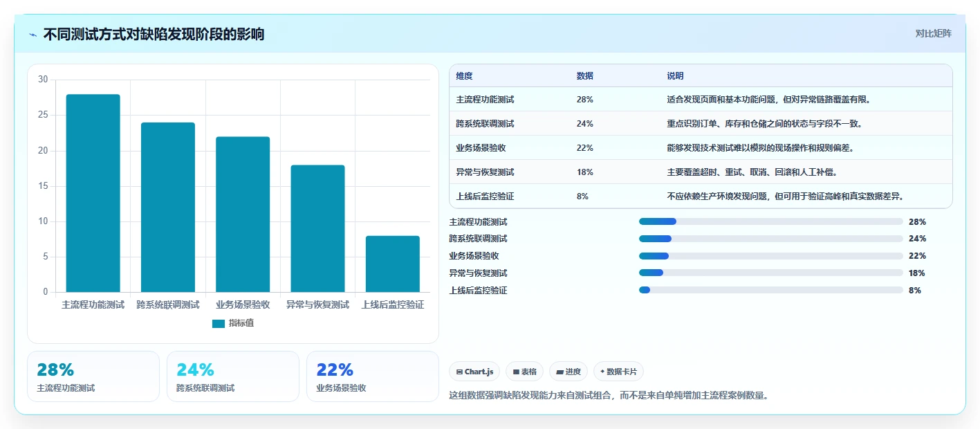The width and height of the screenshot is (980, 429).
Task: Select the 表格 tag chip
Action: click(525, 372)
